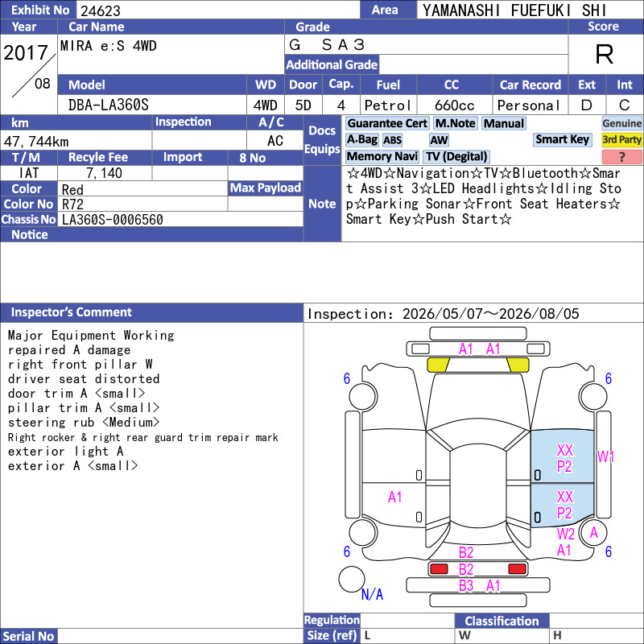Viewport: 644px width, 644px height.
Task: Click the pink question mark badge
Action: tap(621, 156)
